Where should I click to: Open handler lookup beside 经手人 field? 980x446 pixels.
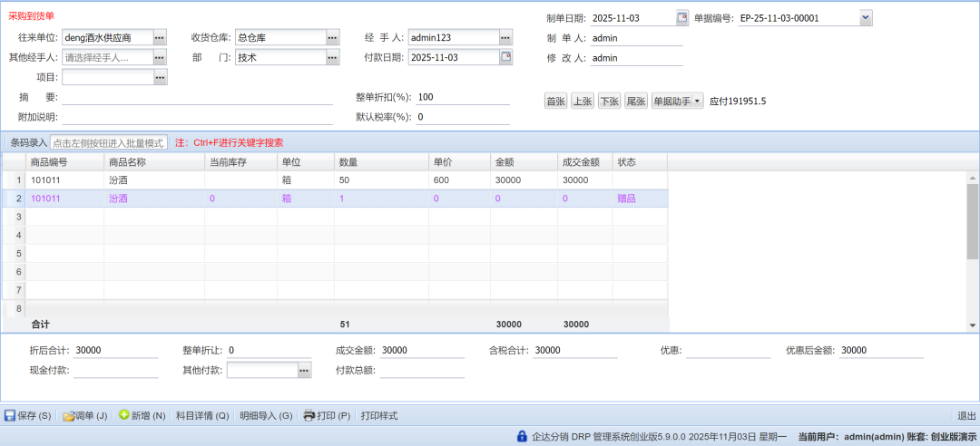click(505, 37)
